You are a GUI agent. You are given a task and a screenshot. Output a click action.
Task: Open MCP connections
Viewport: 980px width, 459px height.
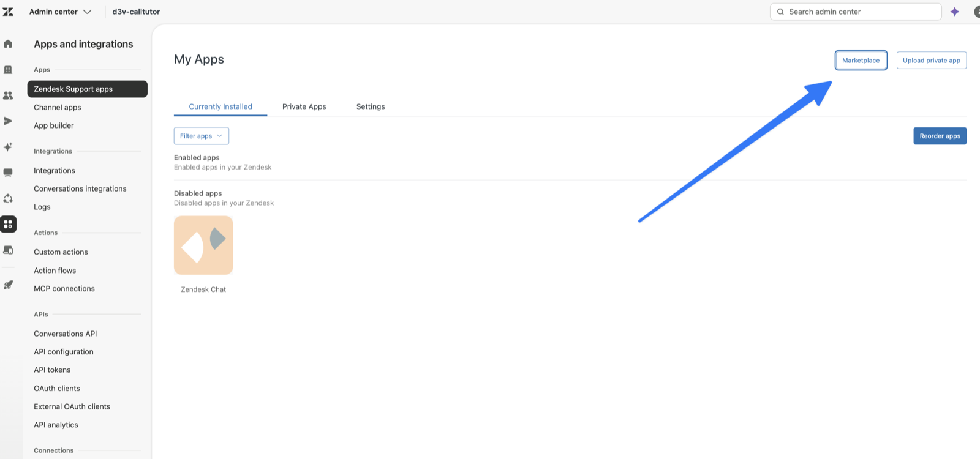(x=64, y=289)
